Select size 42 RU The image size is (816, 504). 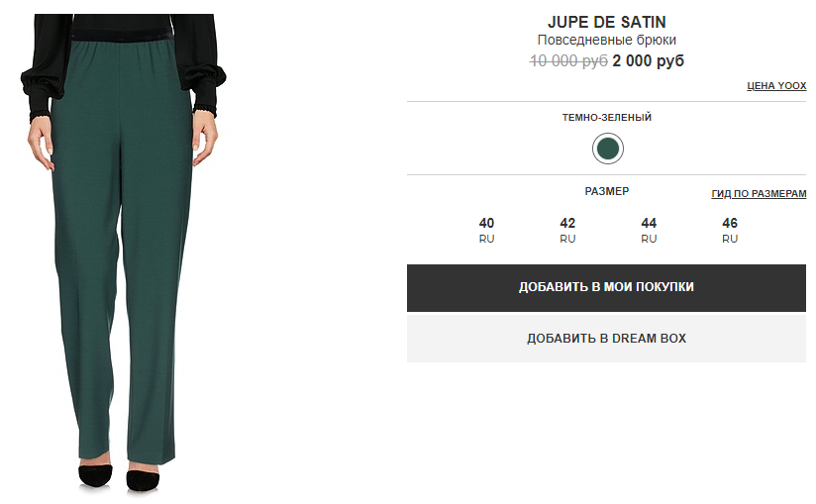click(567, 231)
